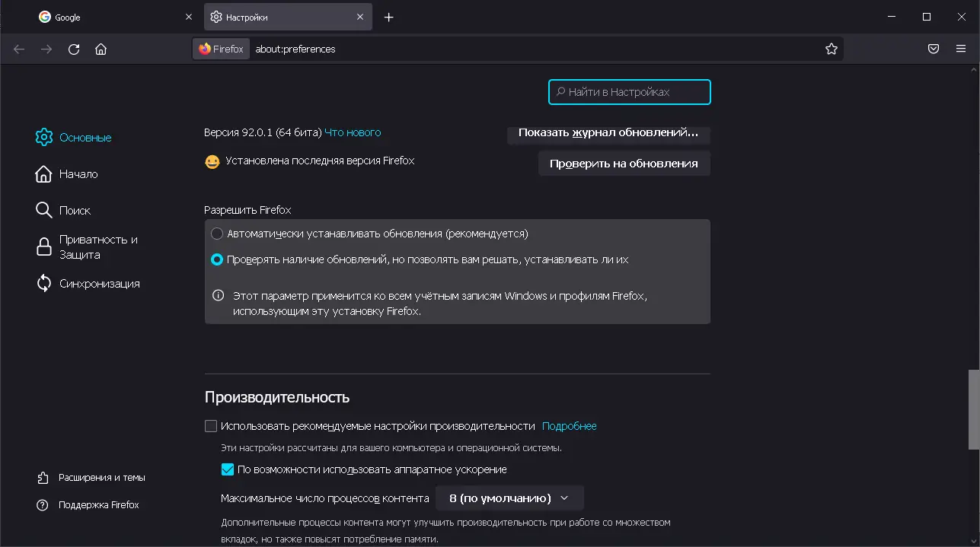This screenshot has width=980, height=547.
Task: Open the Начало settings section
Action: (x=77, y=173)
